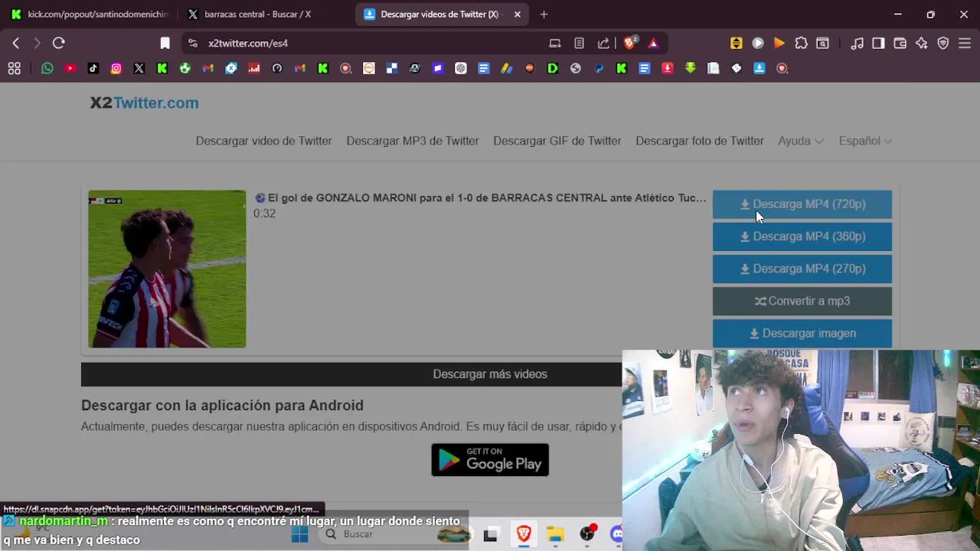980x551 pixels.
Task: Bookmark this page via bookmark icon
Action: tap(165, 43)
